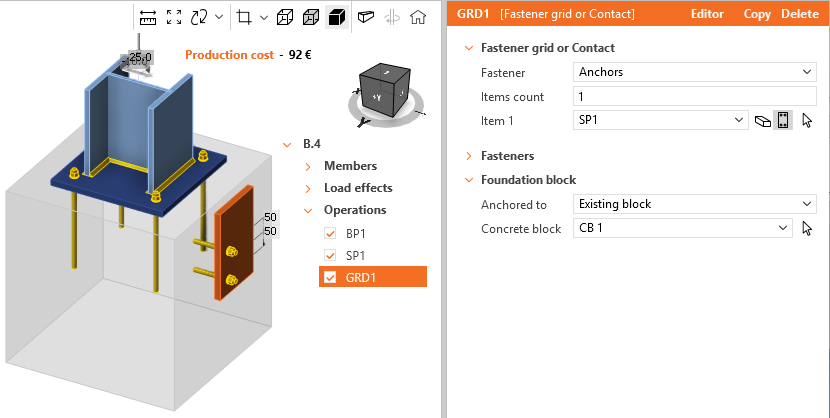Click the Load effects label

tap(358, 188)
